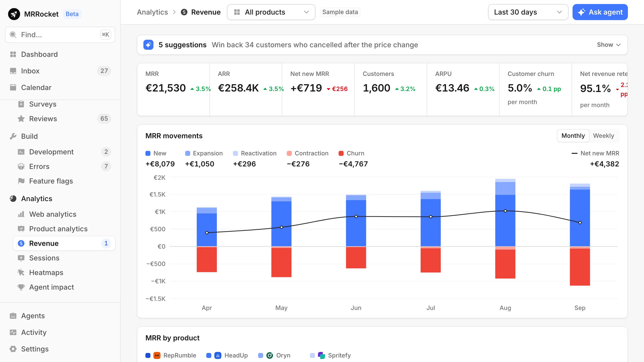The image size is (644, 362).
Task: Click the Reviews star icon
Action: [x=21, y=119]
